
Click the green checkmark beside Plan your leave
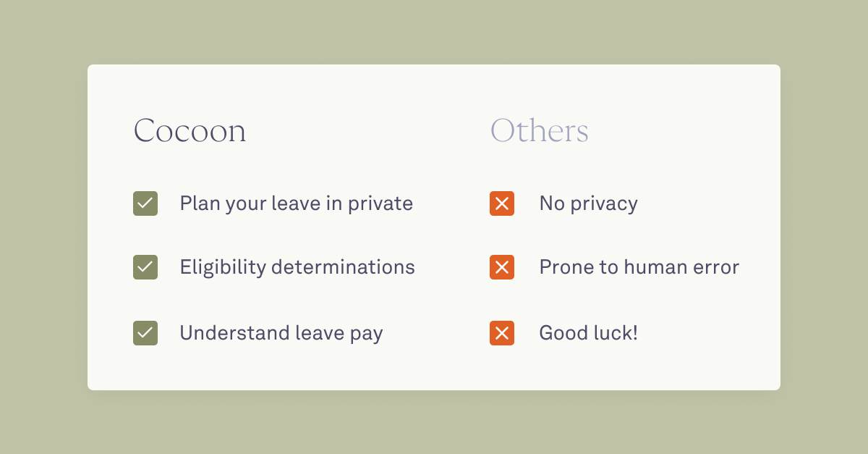[x=145, y=203]
